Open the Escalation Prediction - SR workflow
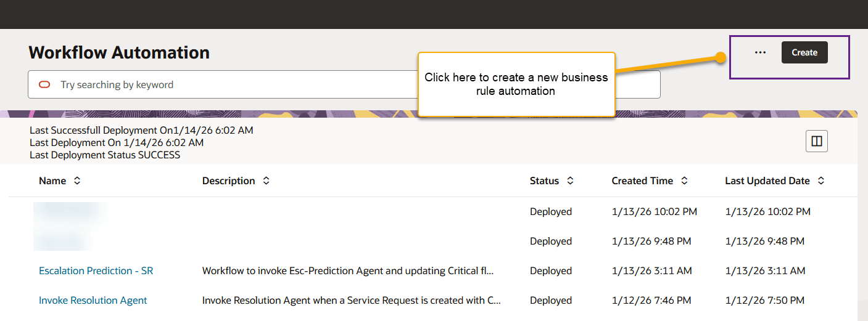This screenshot has height=321, width=868. pos(96,270)
